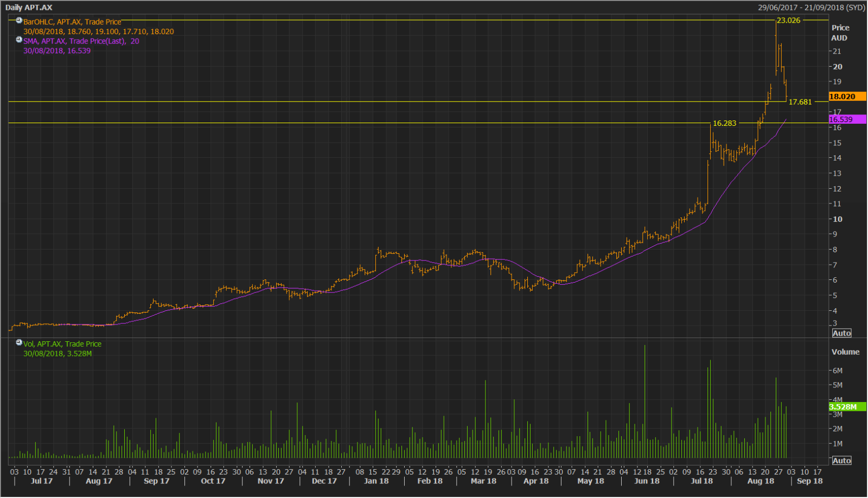The height and width of the screenshot is (498, 868).
Task: Click the 'Feb 18' month label
Action: (430, 481)
